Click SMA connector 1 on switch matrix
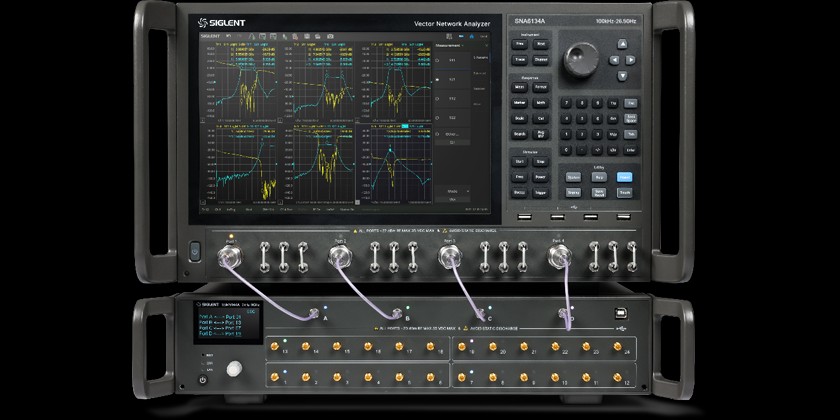The height and width of the screenshot is (420, 840). click(275, 378)
